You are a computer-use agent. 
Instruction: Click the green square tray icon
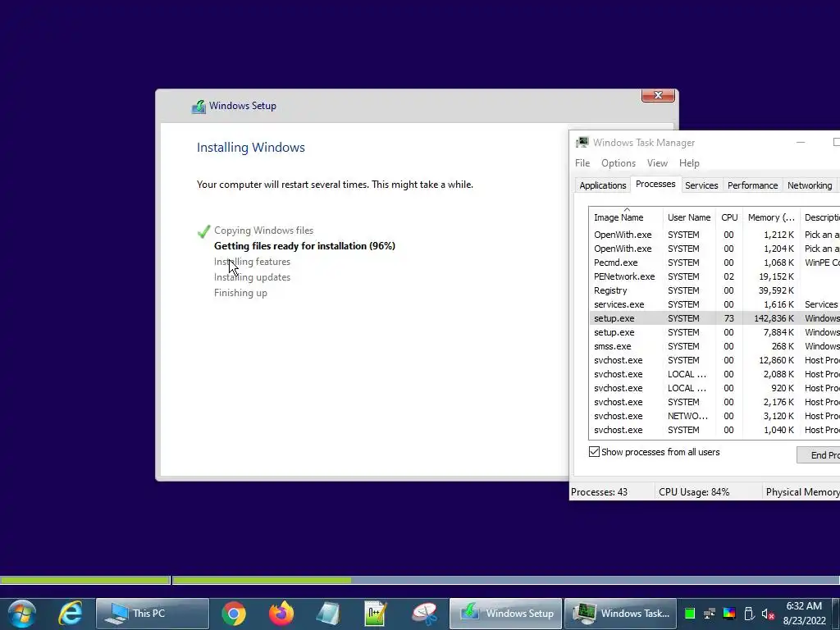click(x=690, y=614)
